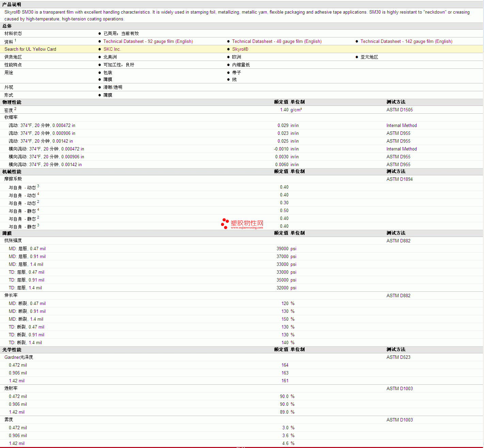
Task: Click friction value 0.30
Action: point(284,203)
